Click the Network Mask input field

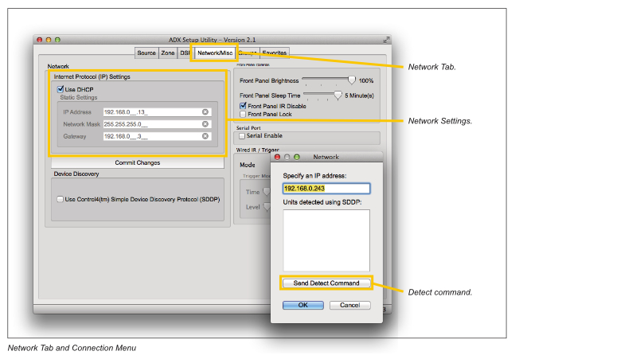158,124
